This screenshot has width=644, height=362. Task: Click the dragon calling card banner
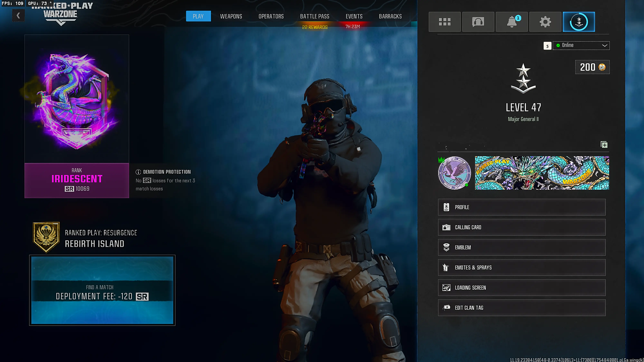(542, 173)
